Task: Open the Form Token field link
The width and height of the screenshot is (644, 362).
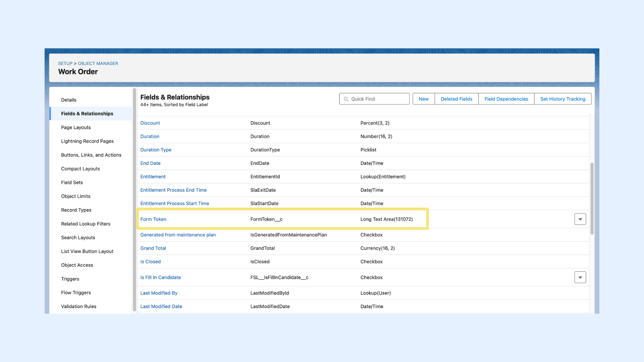Action: [x=153, y=219]
